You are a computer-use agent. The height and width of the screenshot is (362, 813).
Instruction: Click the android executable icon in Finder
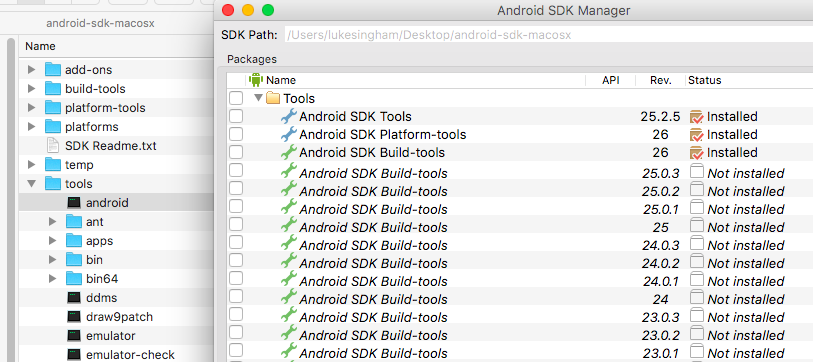pyautogui.click(x=74, y=203)
